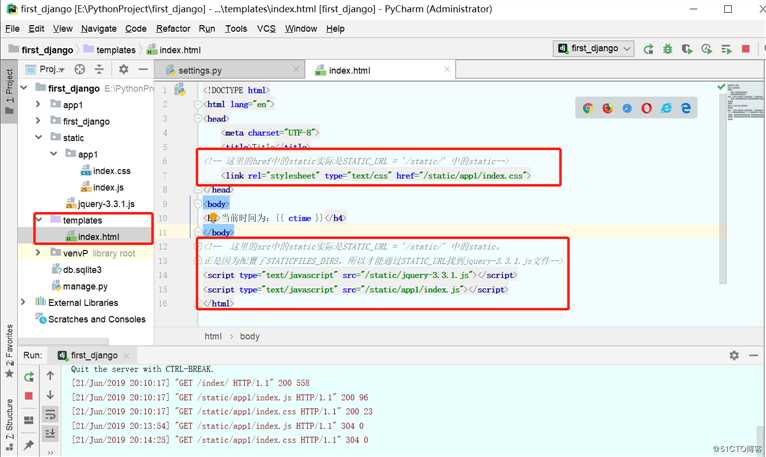This screenshot has height=457, width=766.
Task: Hide the Run panel with the minus
Action: (754, 355)
